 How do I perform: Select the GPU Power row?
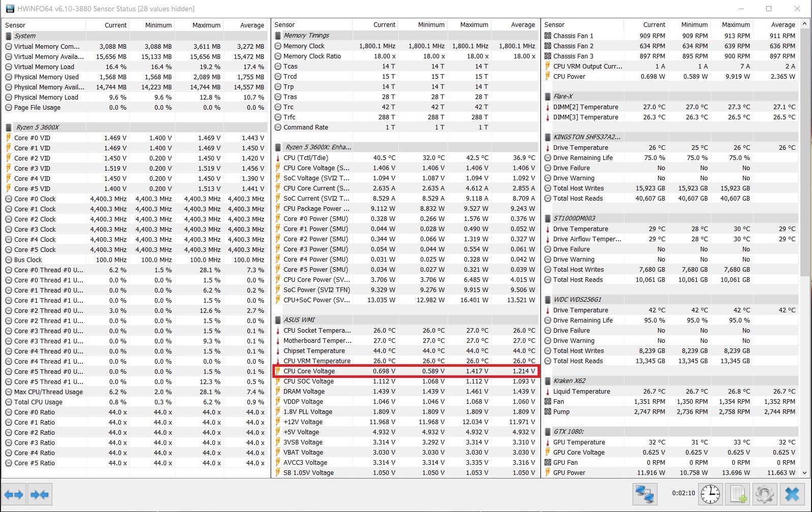[x=670, y=473]
